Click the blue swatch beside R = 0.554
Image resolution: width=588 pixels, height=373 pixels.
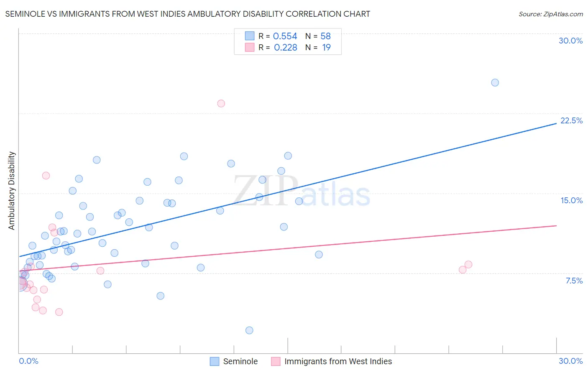pyautogui.click(x=250, y=36)
